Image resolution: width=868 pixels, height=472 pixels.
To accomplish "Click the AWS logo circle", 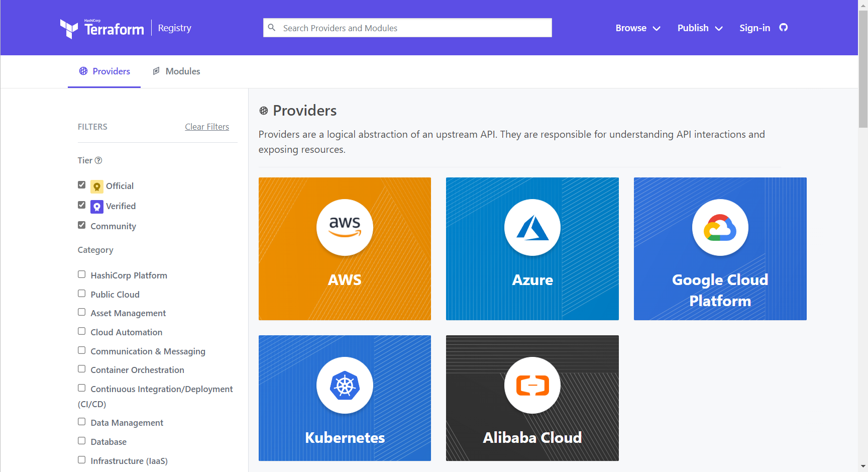I will pyautogui.click(x=345, y=228).
